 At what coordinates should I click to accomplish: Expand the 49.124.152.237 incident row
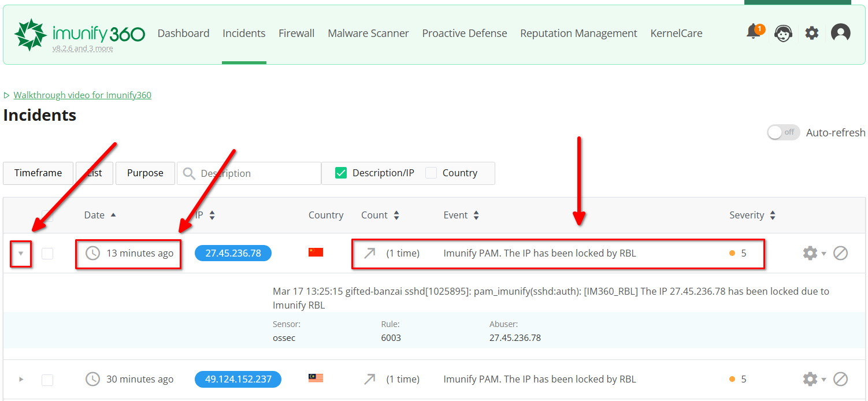(21, 379)
